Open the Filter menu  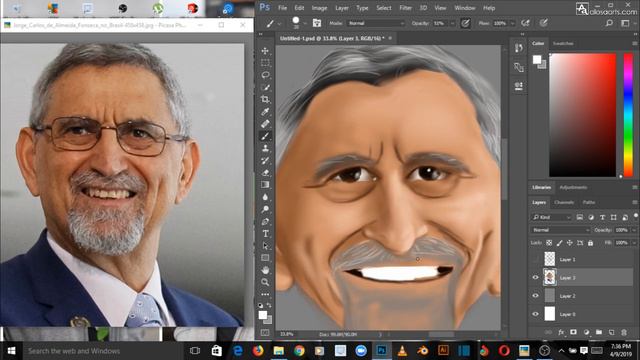[405, 8]
